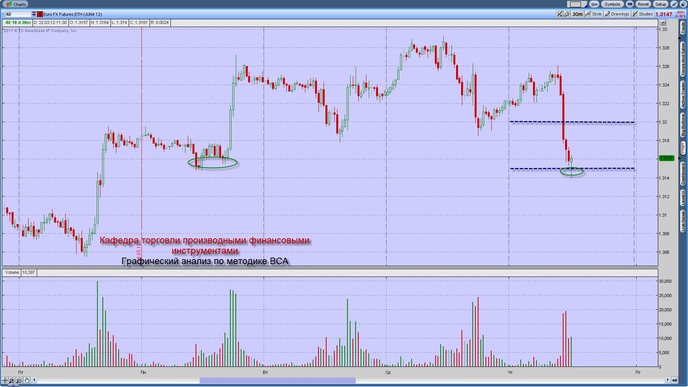Viewport: 688px width, 387px height.
Task: Open the Level II sidebar tab
Action: coord(683,197)
